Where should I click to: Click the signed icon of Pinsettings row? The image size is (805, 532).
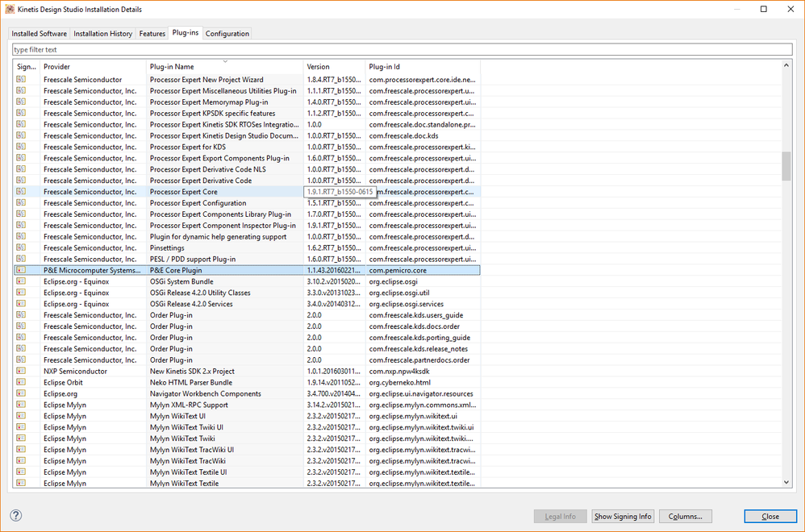point(21,247)
